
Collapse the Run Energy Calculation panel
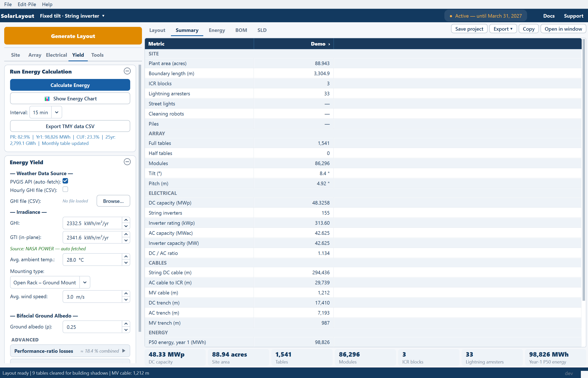[127, 71]
